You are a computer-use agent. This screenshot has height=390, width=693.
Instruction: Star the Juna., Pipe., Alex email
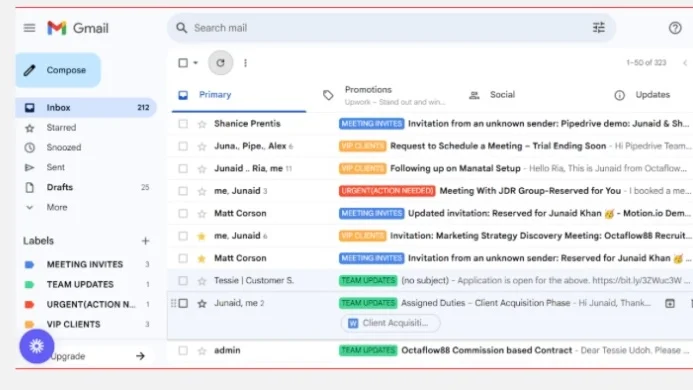[x=202, y=146]
